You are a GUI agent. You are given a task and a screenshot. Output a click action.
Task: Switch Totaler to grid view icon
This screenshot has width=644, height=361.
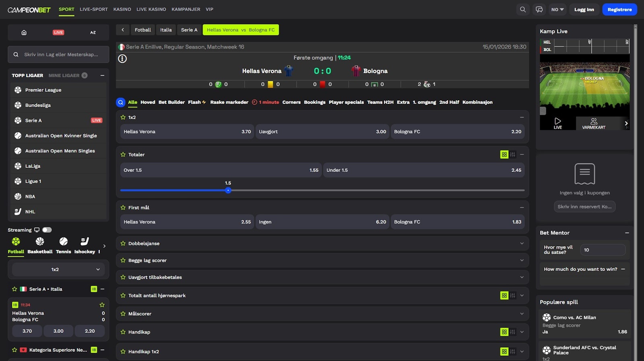tap(504, 154)
